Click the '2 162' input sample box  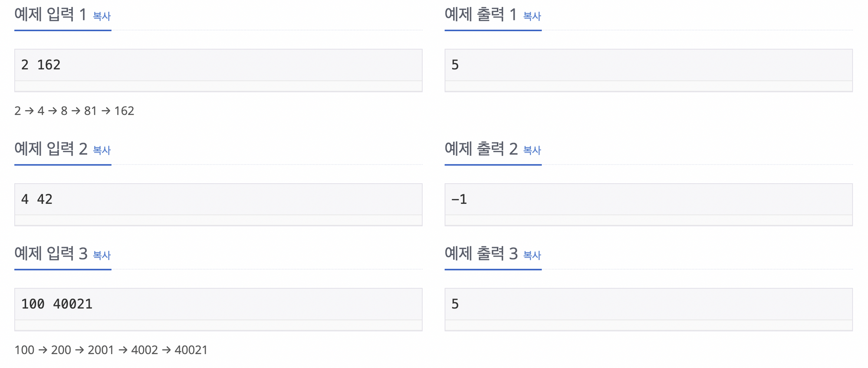218,65
